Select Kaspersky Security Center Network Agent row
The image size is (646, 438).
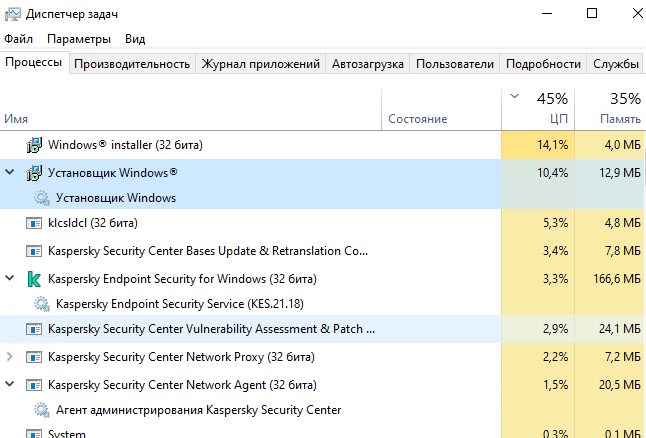323,385
